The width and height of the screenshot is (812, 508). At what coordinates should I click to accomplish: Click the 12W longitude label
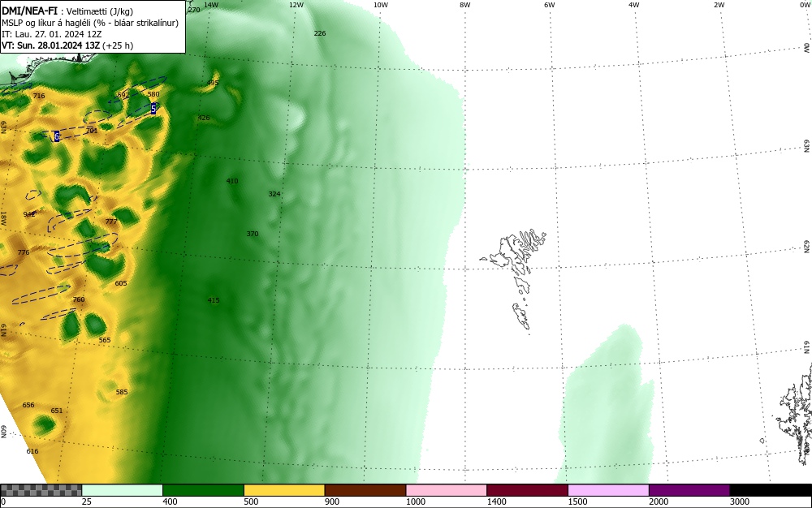coord(296,5)
